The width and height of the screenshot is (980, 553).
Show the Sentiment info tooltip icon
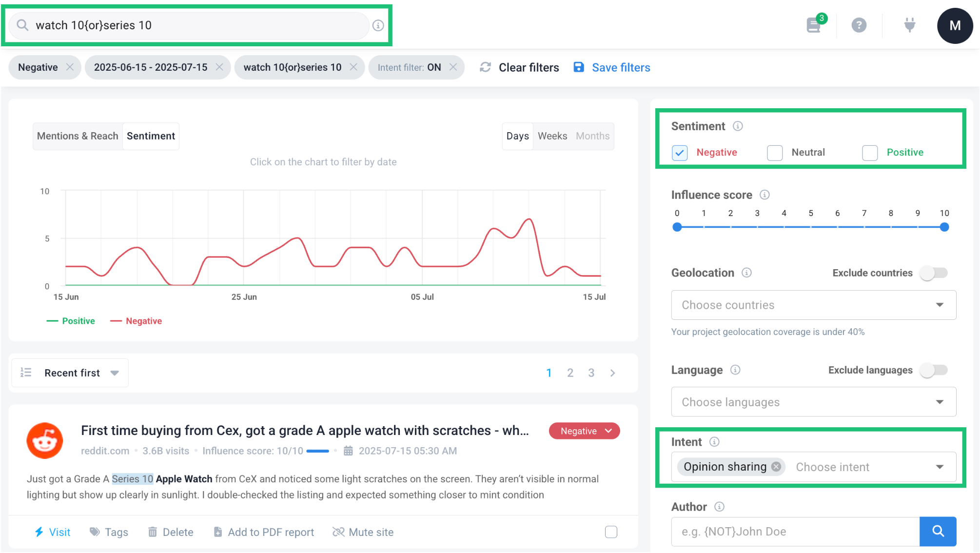click(x=738, y=126)
